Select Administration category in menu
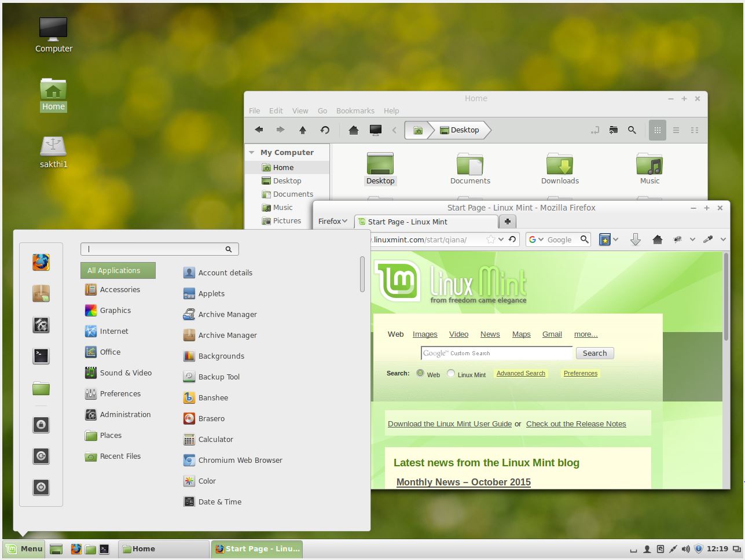The height and width of the screenshot is (560, 745). click(118, 415)
